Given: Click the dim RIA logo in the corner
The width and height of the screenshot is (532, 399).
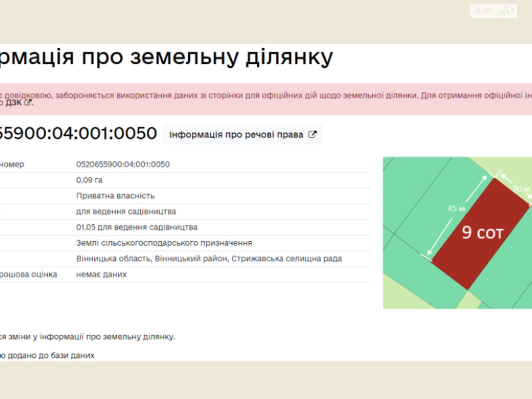Looking at the screenshot, I should pos(494,11).
